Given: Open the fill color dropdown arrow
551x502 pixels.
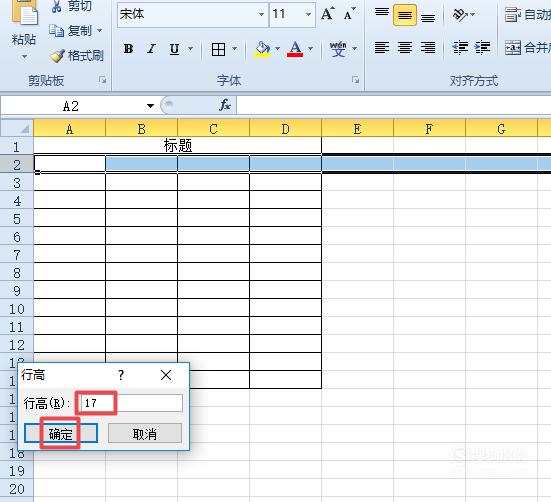Looking at the screenshot, I should pyautogui.click(x=278, y=48).
